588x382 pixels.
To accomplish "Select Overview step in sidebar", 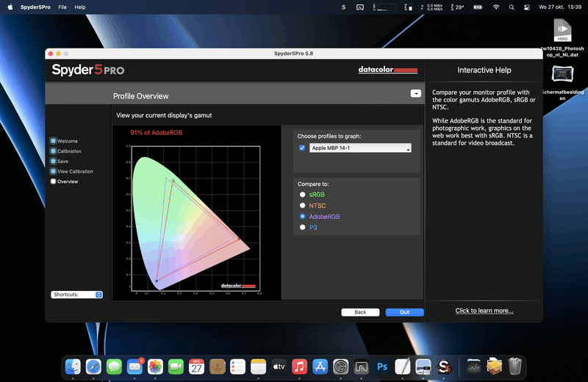I will point(64,181).
